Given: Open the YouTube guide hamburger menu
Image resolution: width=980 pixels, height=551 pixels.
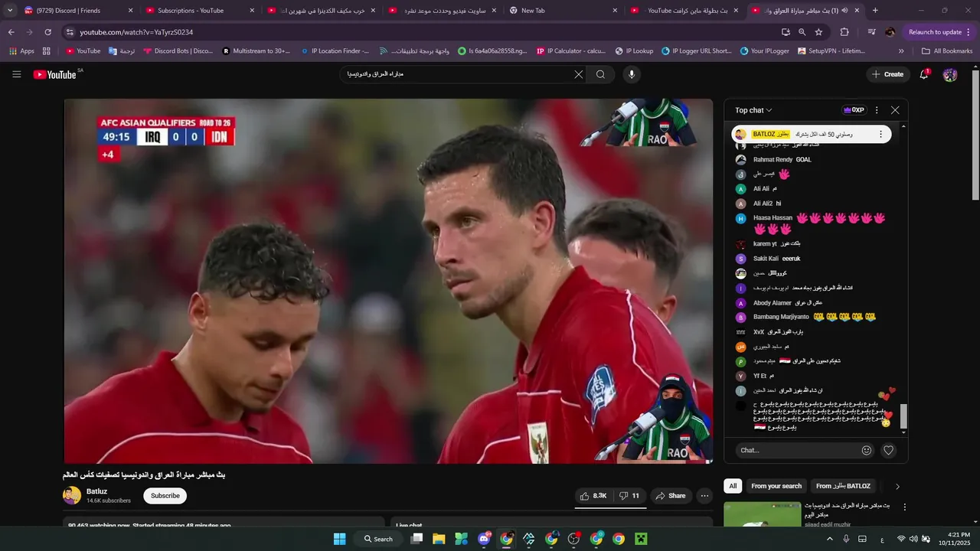Looking at the screenshot, I should (17, 74).
